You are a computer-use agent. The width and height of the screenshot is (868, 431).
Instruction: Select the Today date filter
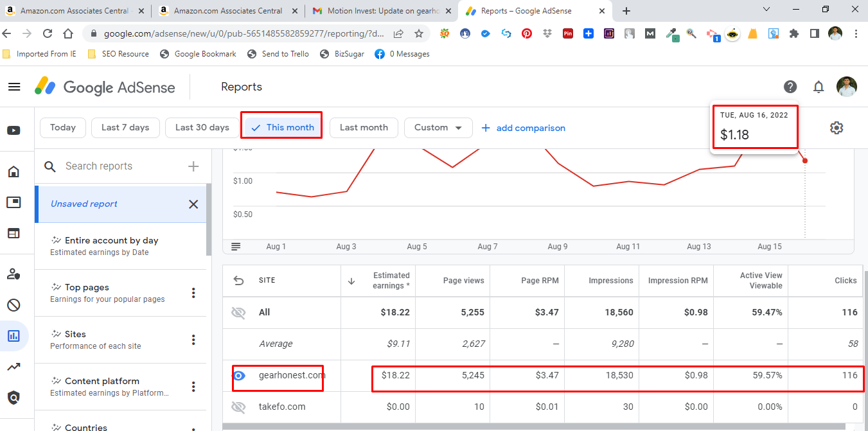coord(63,128)
